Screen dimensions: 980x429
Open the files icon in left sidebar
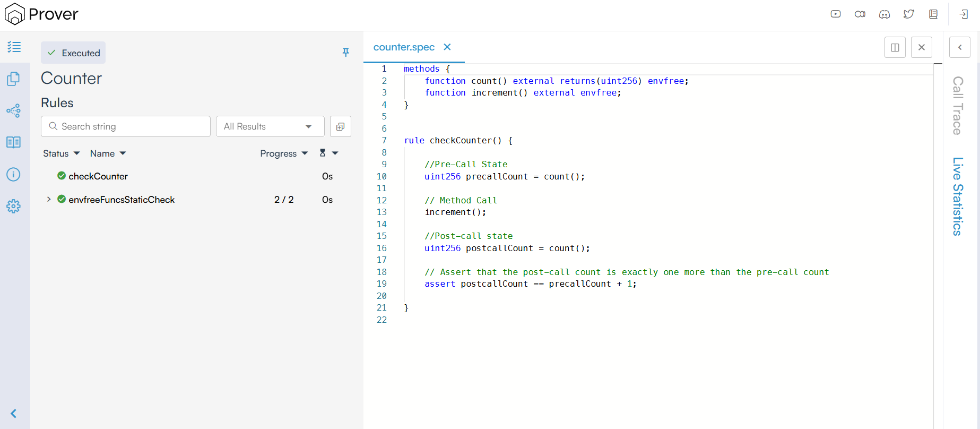click(14, 79)
